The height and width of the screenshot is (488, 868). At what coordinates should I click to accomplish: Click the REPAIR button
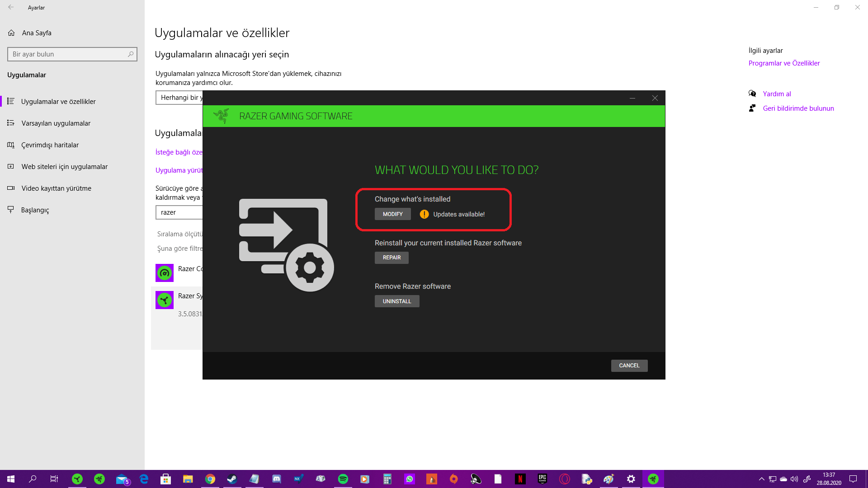point(392,258)
